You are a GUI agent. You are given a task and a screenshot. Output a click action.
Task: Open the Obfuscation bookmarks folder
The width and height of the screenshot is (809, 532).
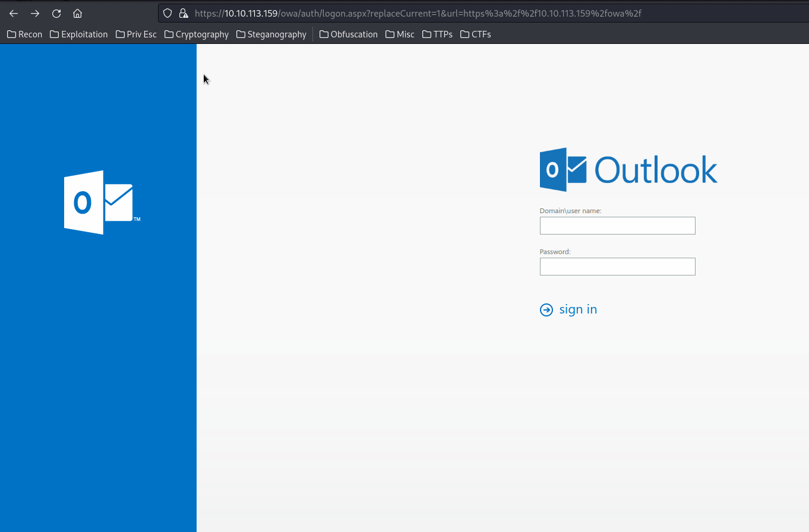(349, 34)
